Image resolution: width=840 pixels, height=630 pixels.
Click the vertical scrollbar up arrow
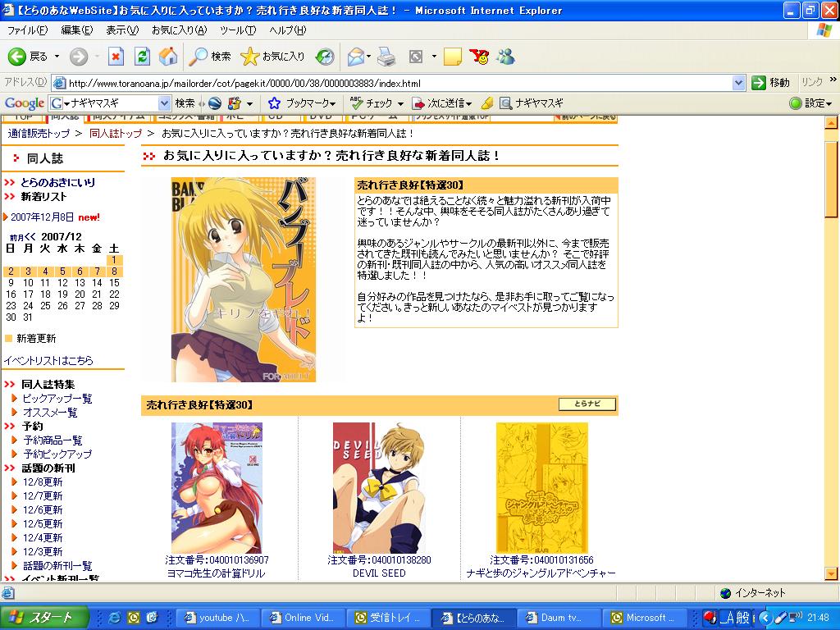832,123
